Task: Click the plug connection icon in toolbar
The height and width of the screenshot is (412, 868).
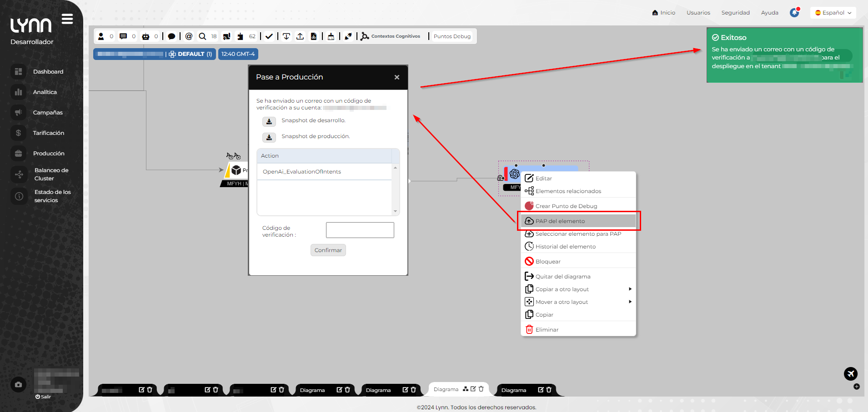Action: coord(348,36)
